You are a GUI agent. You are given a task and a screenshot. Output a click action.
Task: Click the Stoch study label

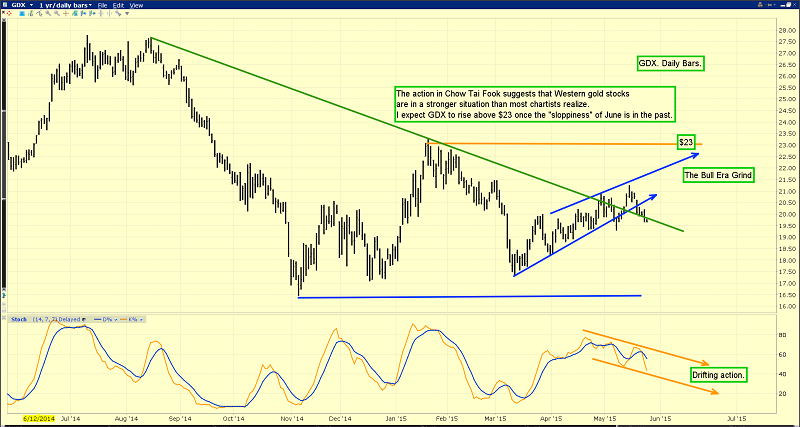point(19,319)
